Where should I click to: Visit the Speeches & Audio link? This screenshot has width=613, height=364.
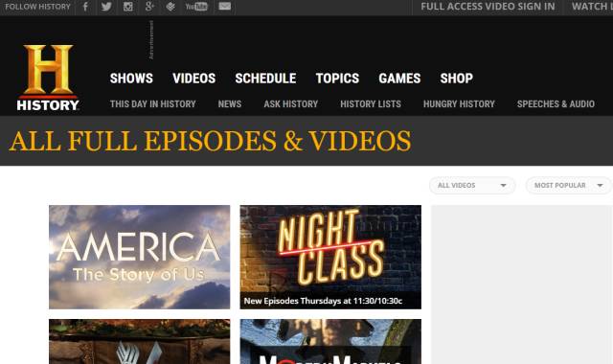click(556, 104)
